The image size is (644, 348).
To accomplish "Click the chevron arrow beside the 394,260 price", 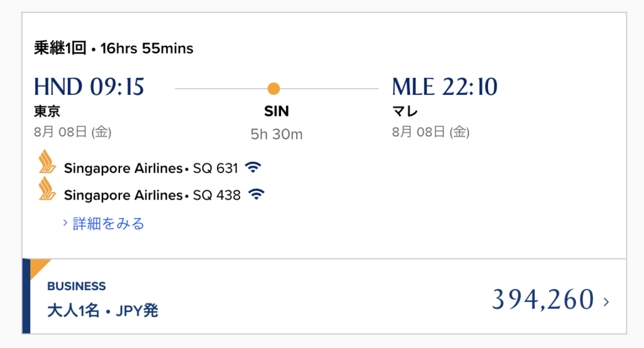I will click(x=606, y=302).
